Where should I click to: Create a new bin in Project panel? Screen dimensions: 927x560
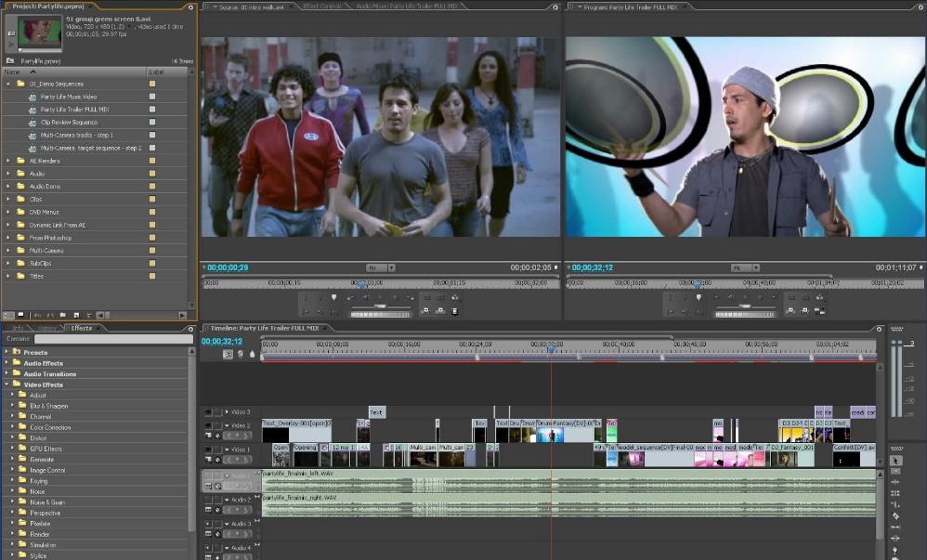[62, 315]
